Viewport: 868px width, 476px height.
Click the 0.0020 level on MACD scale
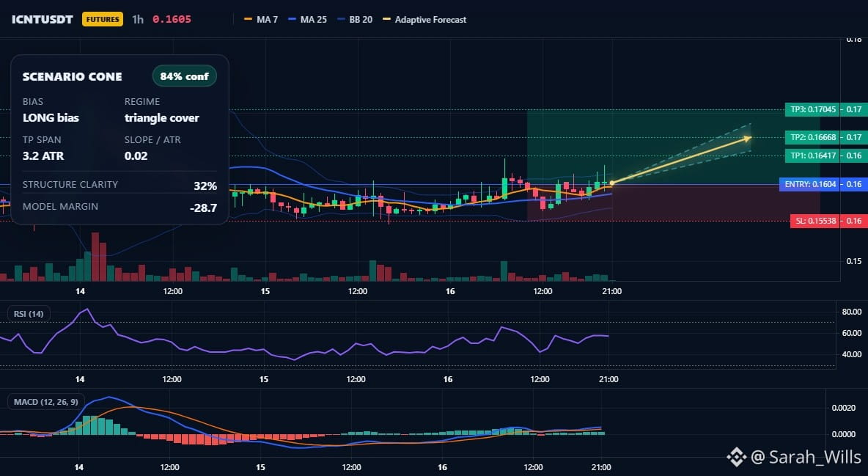point(844,408)
